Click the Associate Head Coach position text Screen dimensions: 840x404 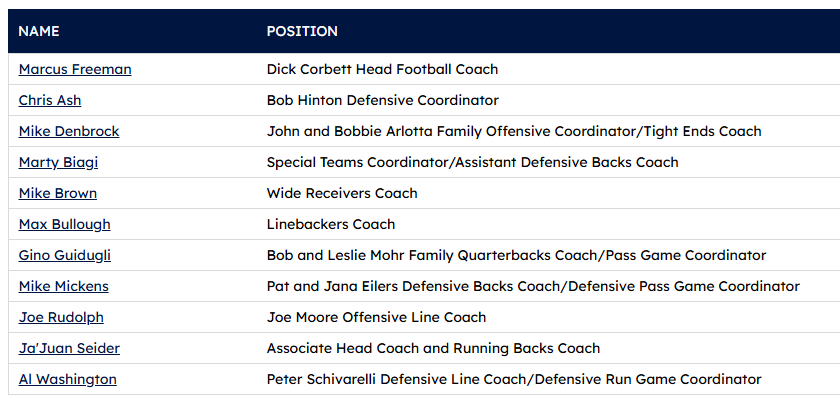point(433,348)
